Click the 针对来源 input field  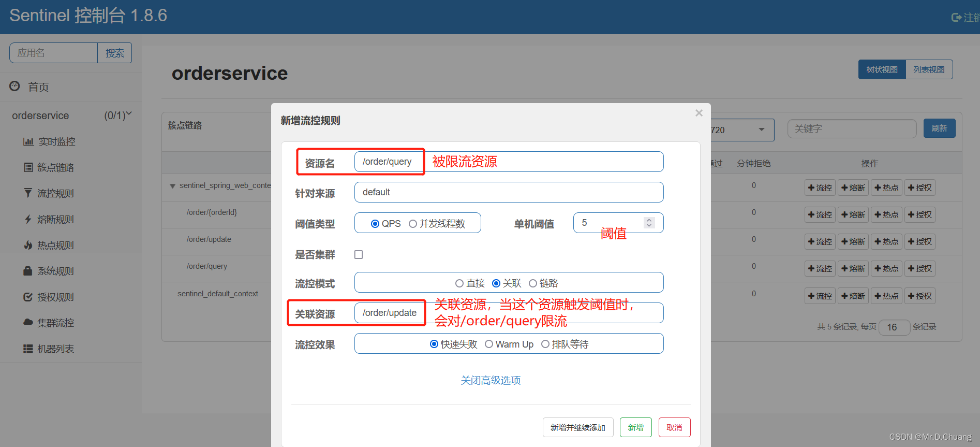click(509, 192)
